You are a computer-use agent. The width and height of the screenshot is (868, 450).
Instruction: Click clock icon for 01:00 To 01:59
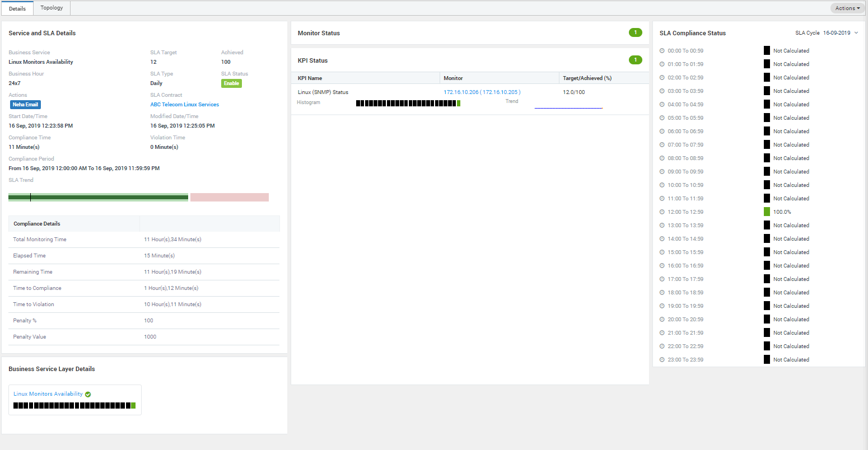(x=662, y=64)
